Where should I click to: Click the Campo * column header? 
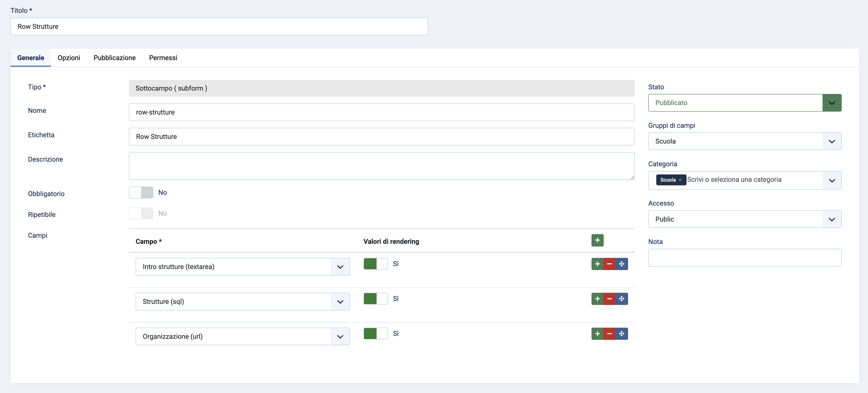[149, 241]
